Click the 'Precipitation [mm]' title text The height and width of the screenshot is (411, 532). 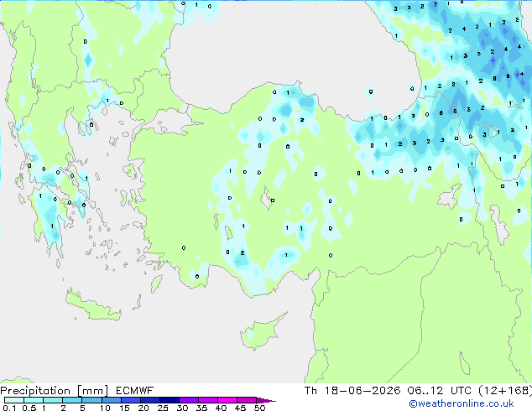coord(54,391)
